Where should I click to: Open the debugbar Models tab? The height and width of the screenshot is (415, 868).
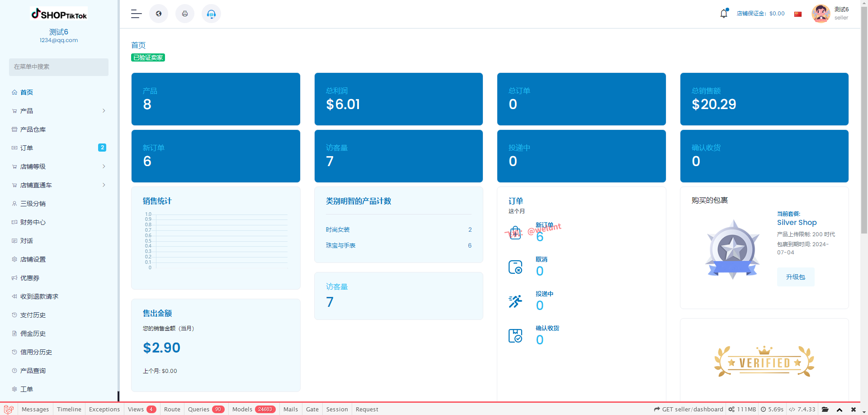(x=254, y=410)
